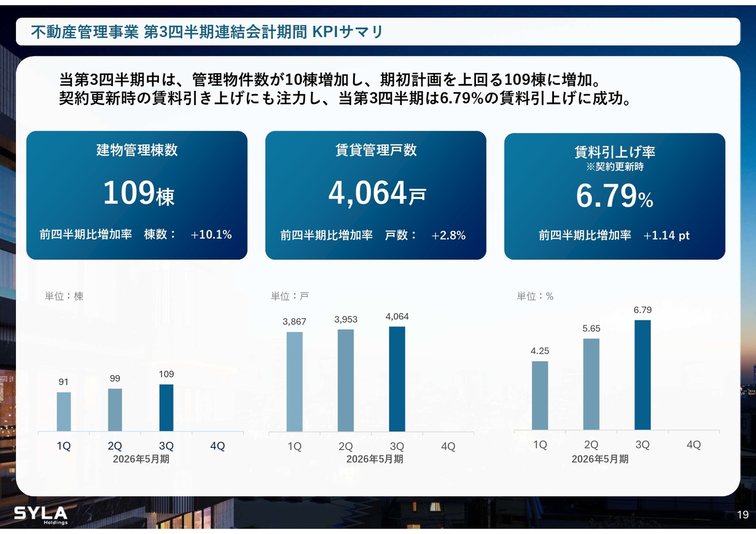756x534 pixels.
Task: Click the +10.1% growth rate text
Action: point(211,235)
